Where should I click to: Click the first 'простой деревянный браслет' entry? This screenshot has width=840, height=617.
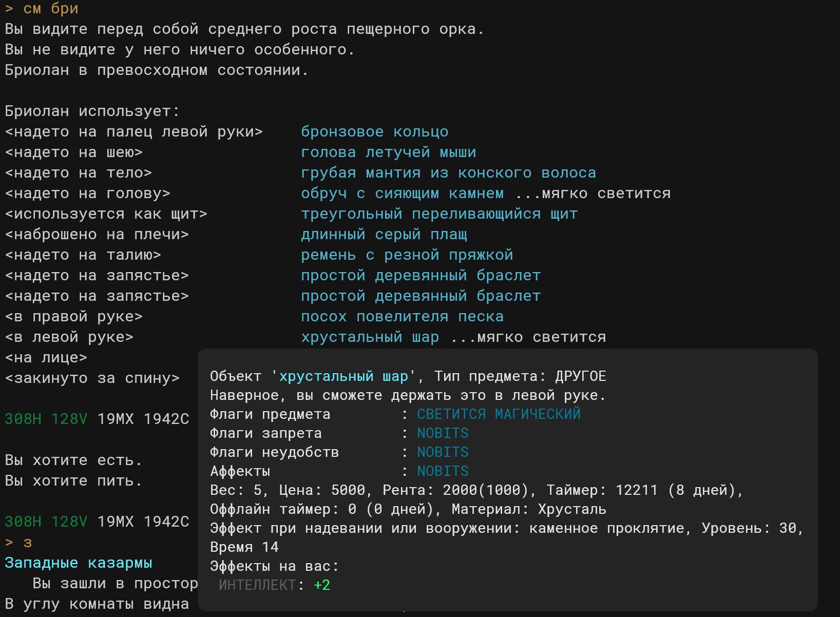(x=421, y=276)
